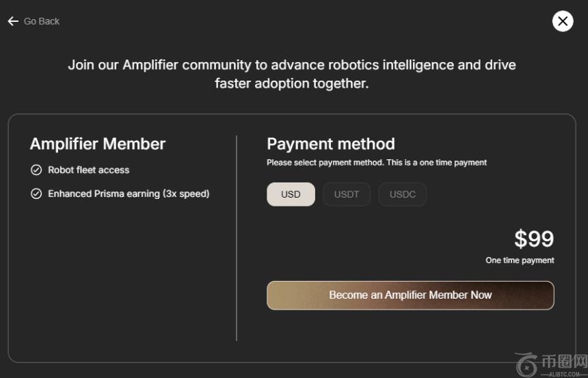Click the Go Back text link
588x378 pixels.
(x=42, y=21)
